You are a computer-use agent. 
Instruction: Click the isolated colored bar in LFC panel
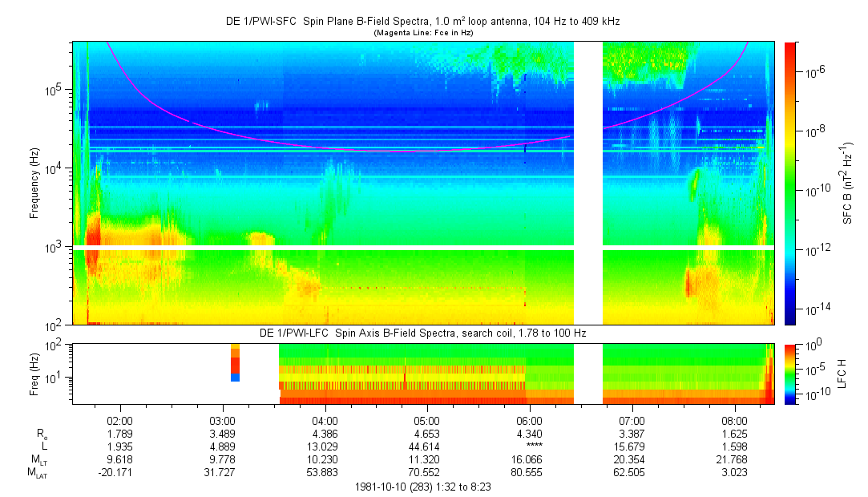pos(235,362)
